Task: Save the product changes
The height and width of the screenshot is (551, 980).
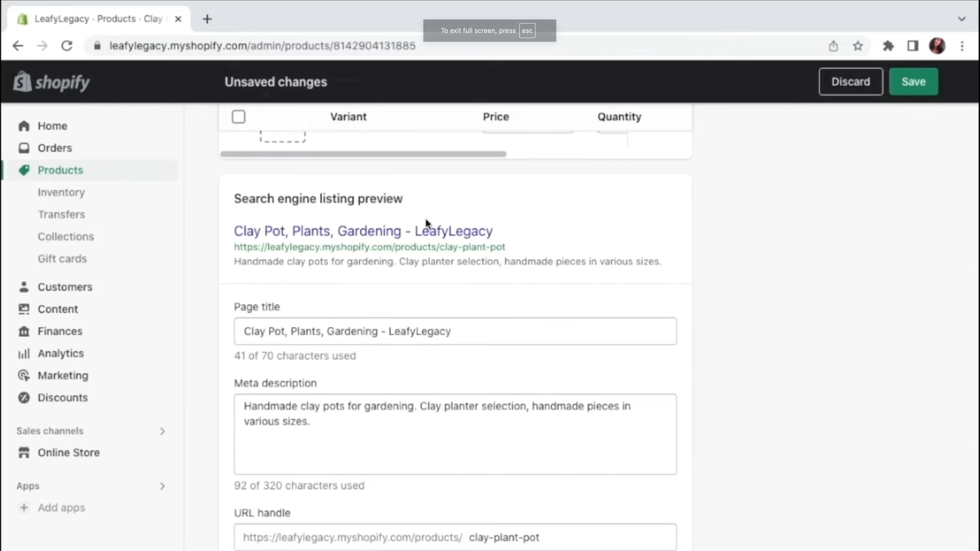Action: click(x=913, y=82)
